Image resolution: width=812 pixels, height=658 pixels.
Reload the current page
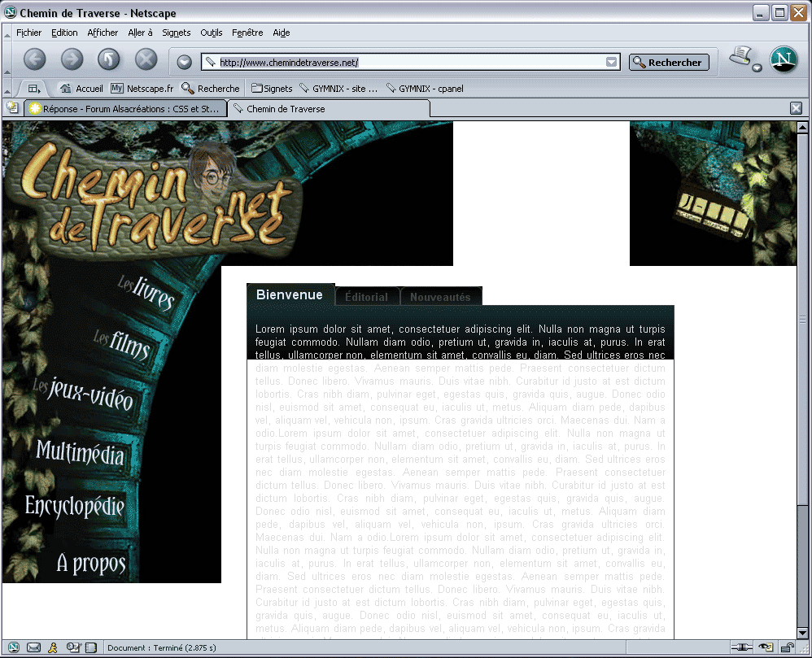(109, 59)
